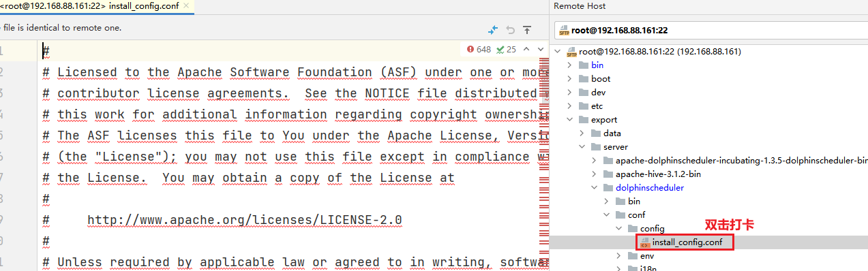This screenshot has width=868, height=271.
Task: Click the folder icon of config directory
Action: click(633, 229)
